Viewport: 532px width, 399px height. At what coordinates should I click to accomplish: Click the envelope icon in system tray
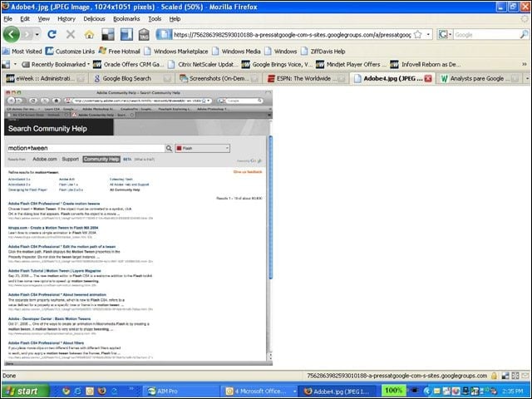tap(437, 392)
